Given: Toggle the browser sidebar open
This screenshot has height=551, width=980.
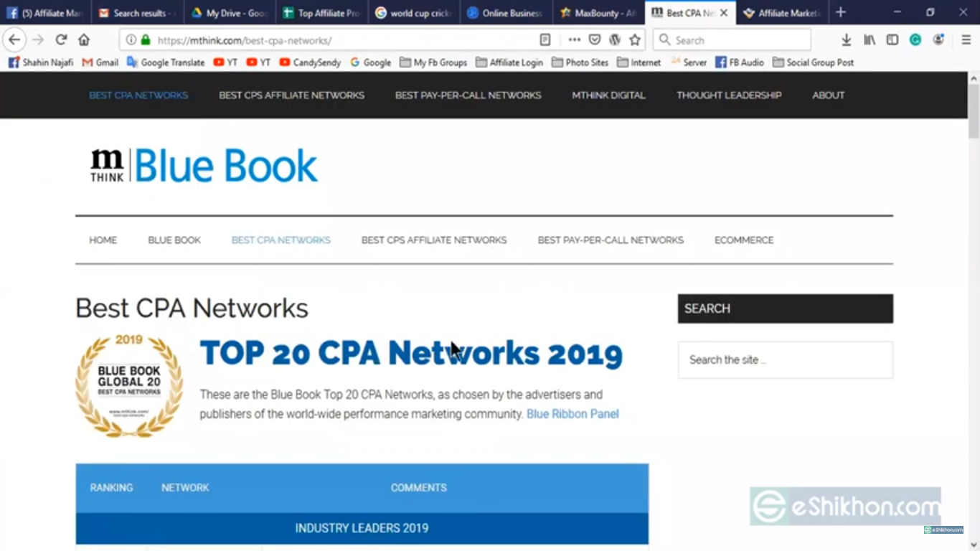Looking at the screenshot, I should click(x=891, y=39).
